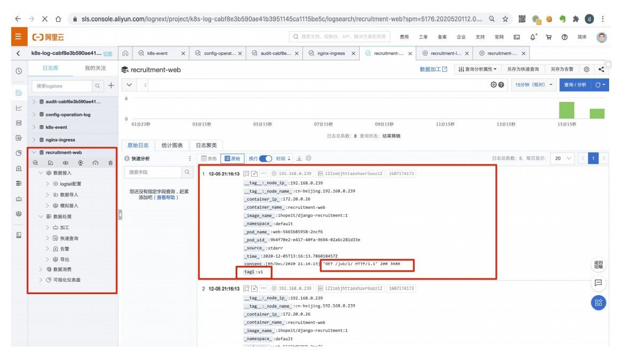Screen dimensions: 623x364
Task: Switch to 原始 raw view mode
Action: point(232,159)
